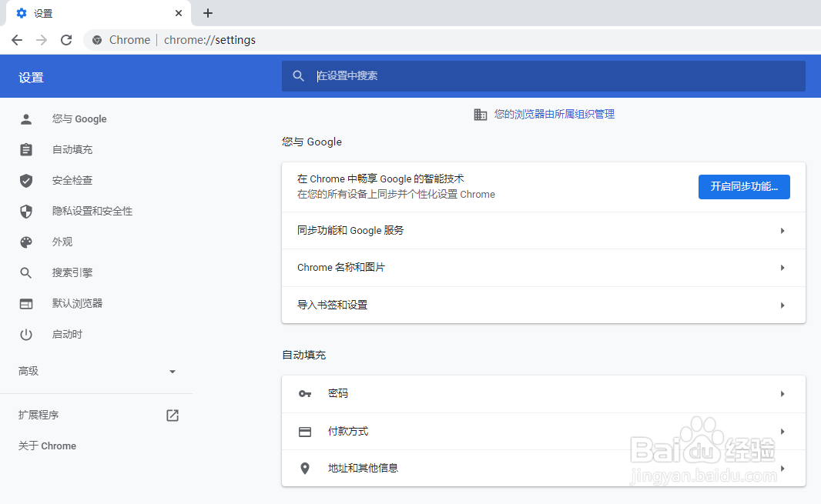This screenshot has height=504, width=821.
Task: Click the 开启同步功能 button
Action: coord(744,187)
